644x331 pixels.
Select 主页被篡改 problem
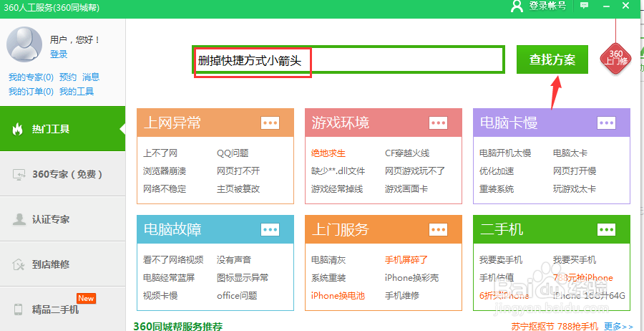pyautogui.click(x=238, y=189)
